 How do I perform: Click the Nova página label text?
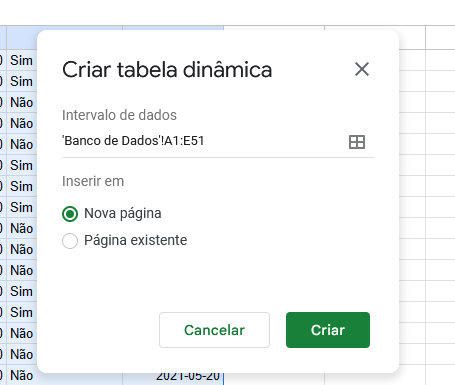[x=123, y=214]
